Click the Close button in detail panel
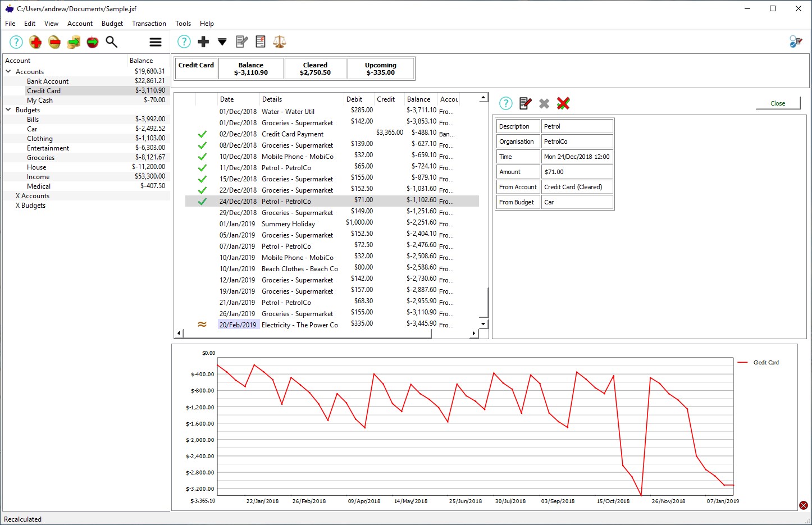The height and width of the screenshot is (525, 812). point(778,103)
